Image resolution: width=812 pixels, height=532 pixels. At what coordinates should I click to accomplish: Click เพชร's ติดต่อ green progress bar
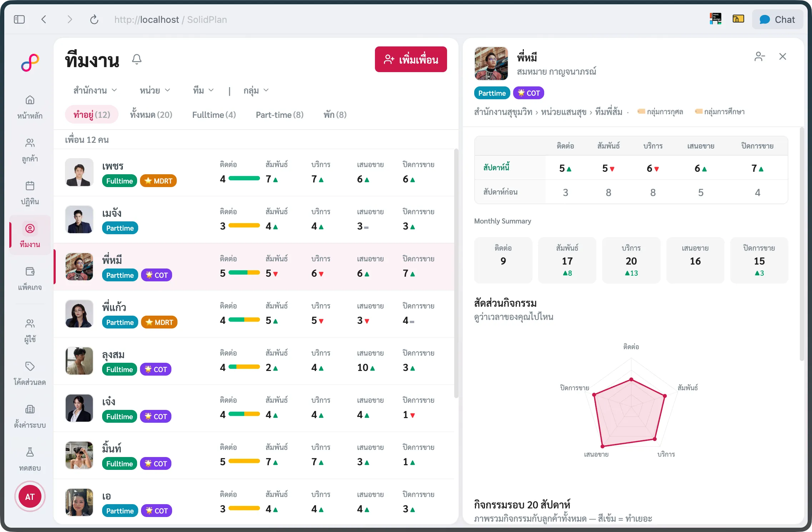(x=244, y=178)
